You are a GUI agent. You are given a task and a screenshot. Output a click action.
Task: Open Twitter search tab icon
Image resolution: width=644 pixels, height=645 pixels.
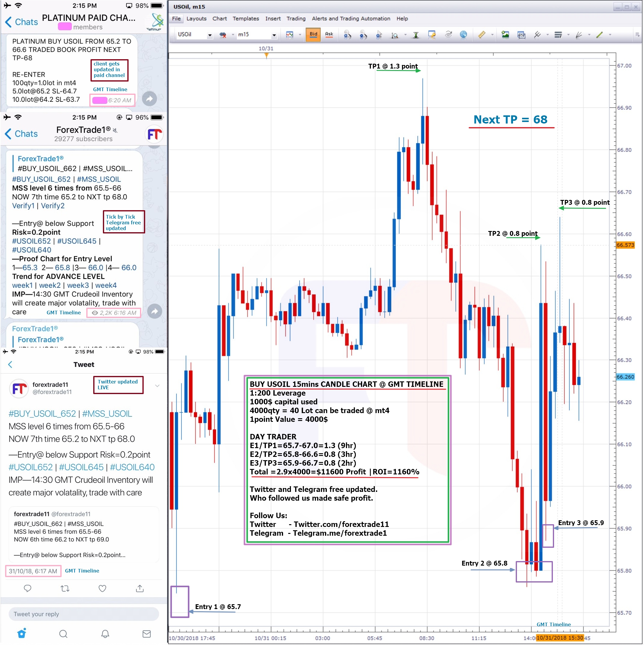coord(63,634)
